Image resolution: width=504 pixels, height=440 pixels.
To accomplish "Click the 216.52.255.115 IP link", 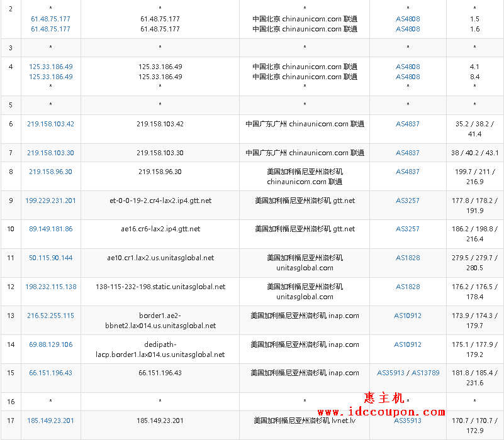I will click(50, 316).
